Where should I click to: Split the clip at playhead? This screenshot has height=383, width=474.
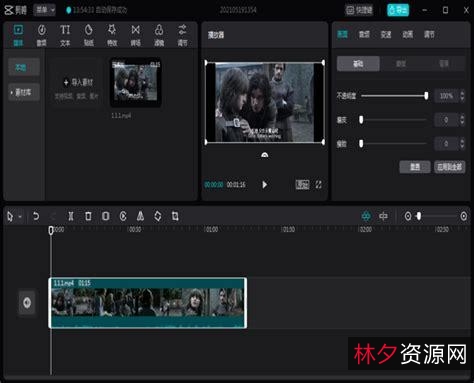tap(71, 216)
